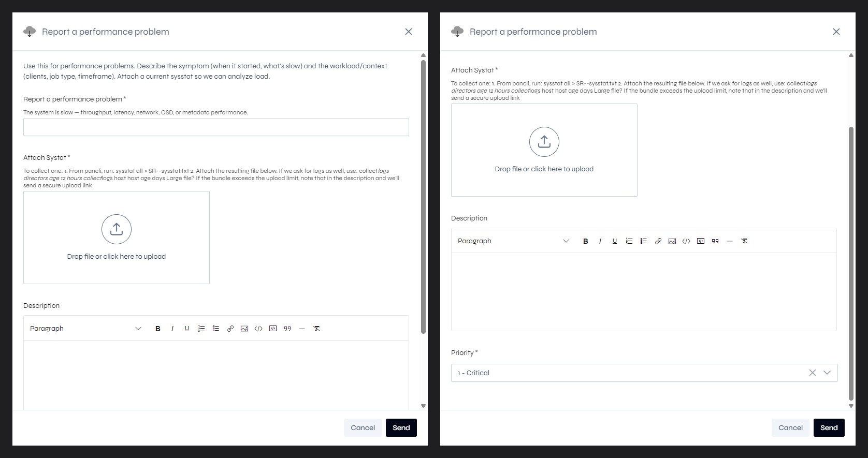Screen dimensions: 868x458
Task: Focus the Description text area in right dialog
Action: (644, 292)
